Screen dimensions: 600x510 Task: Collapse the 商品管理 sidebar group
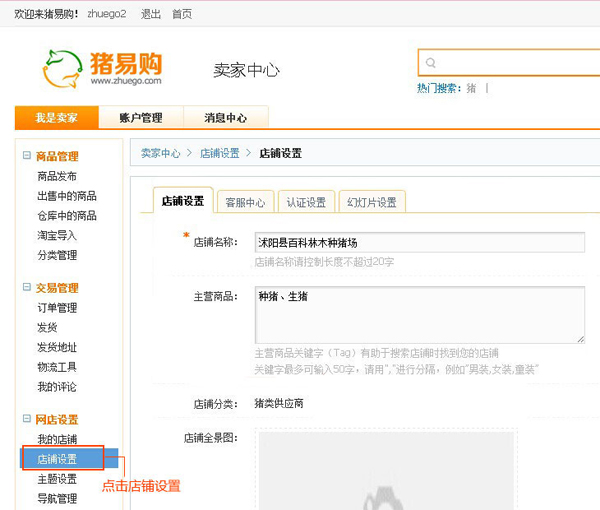click(26, 155)
